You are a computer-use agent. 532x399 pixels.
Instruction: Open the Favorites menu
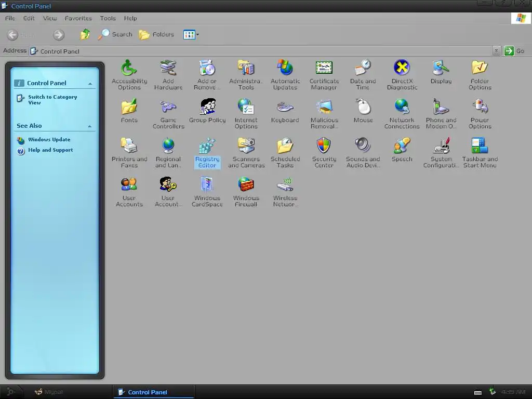coord(78,18)
